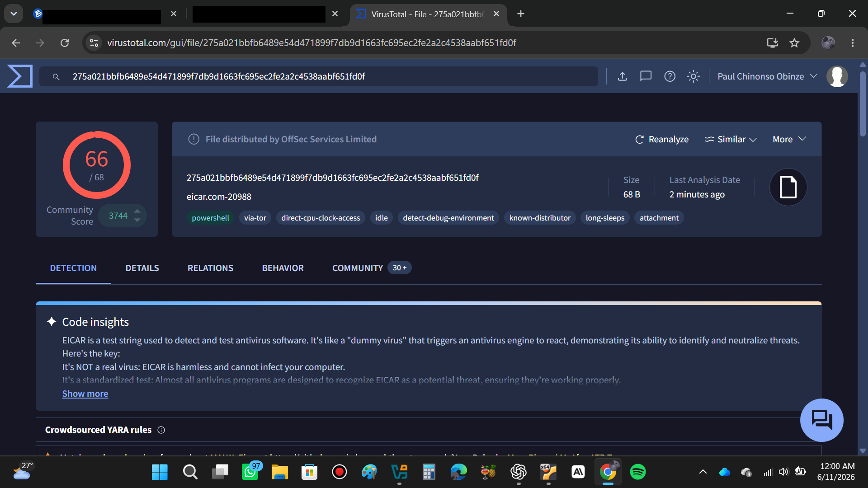Open the Windows Start menu
The height and width of the screenshot is (488, 868).
tap(160, 472)
